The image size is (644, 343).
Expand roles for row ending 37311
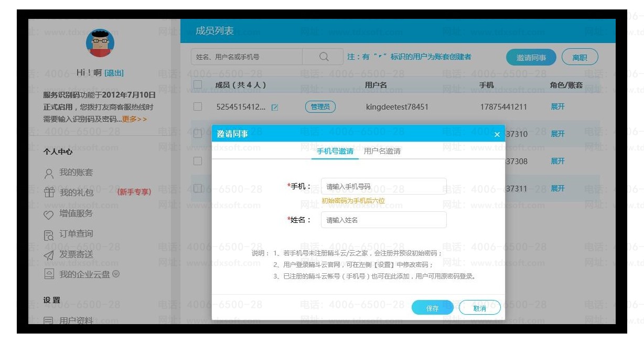pyautogui.click(x=557, y=188)
